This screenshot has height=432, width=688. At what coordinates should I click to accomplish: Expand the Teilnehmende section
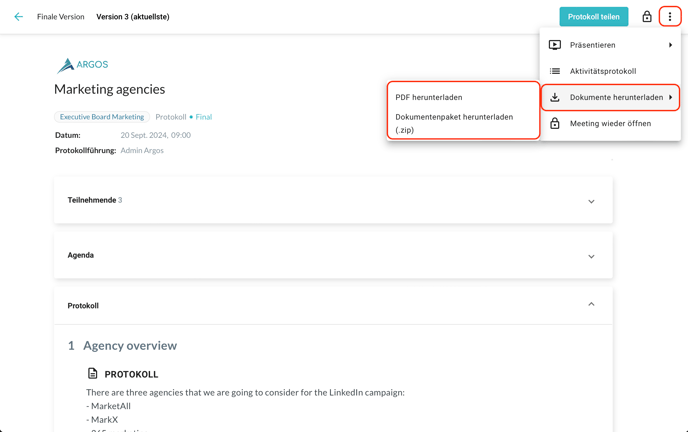[x=591, y=201]
